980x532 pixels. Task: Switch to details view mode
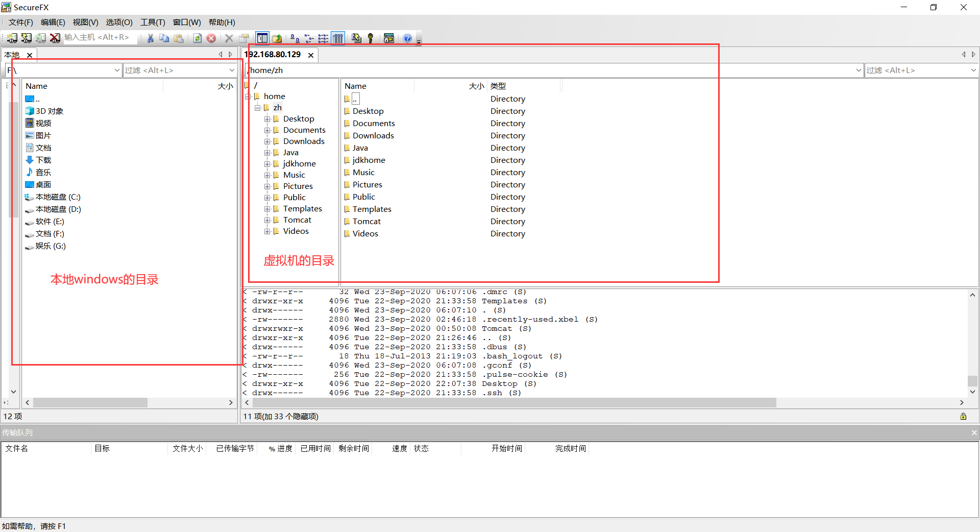338,38
